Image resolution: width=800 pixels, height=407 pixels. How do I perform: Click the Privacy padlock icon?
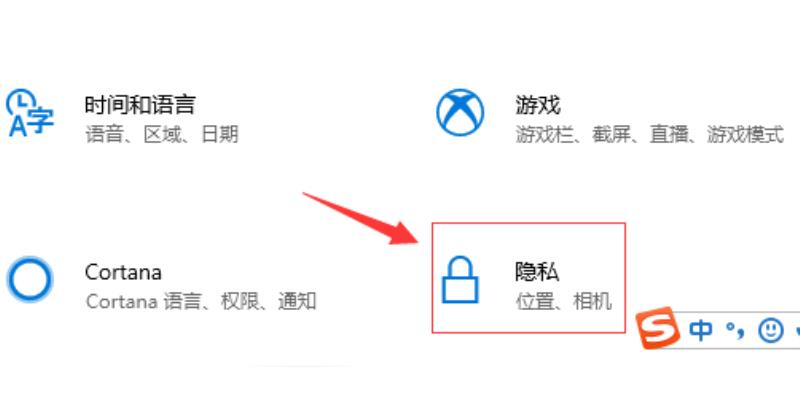point(460,279)
